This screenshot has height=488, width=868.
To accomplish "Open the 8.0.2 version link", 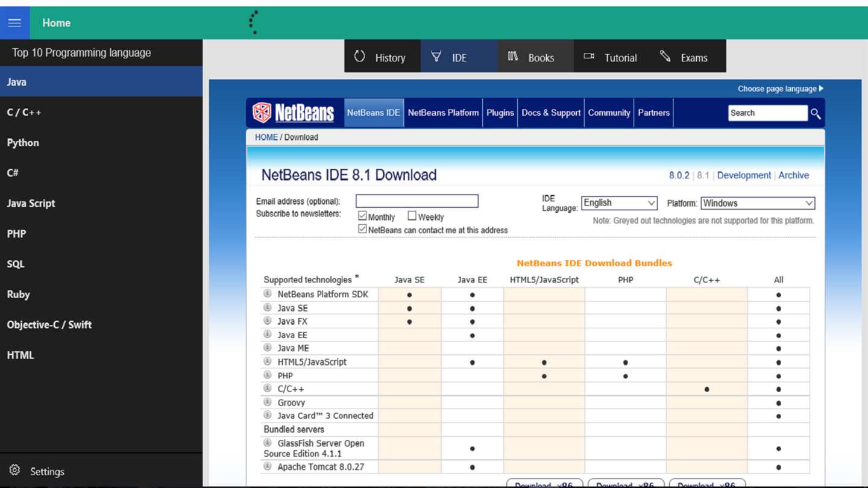I will point(679,175).
